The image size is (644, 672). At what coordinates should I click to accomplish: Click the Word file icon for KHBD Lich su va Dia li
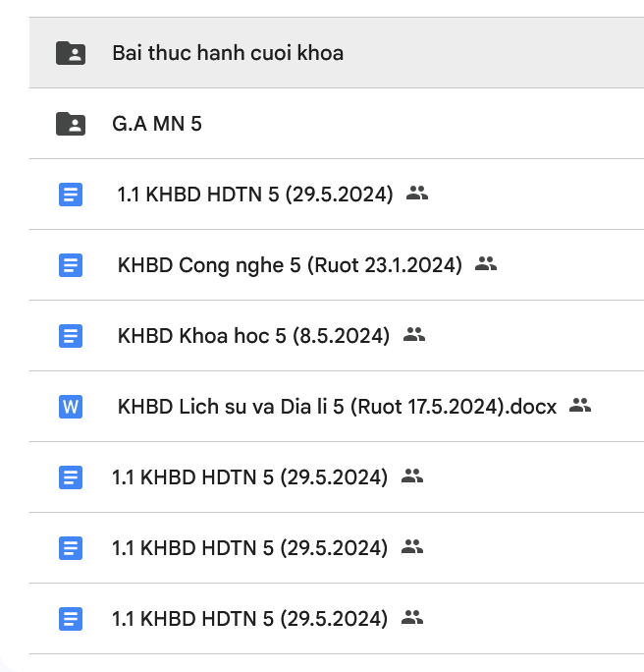71,407
